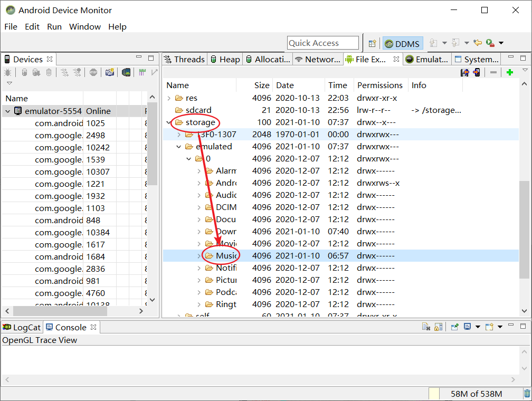Toggle the Pin Console icon
Image resolution: width=532 pixels, height=401 pixels.
454,327
